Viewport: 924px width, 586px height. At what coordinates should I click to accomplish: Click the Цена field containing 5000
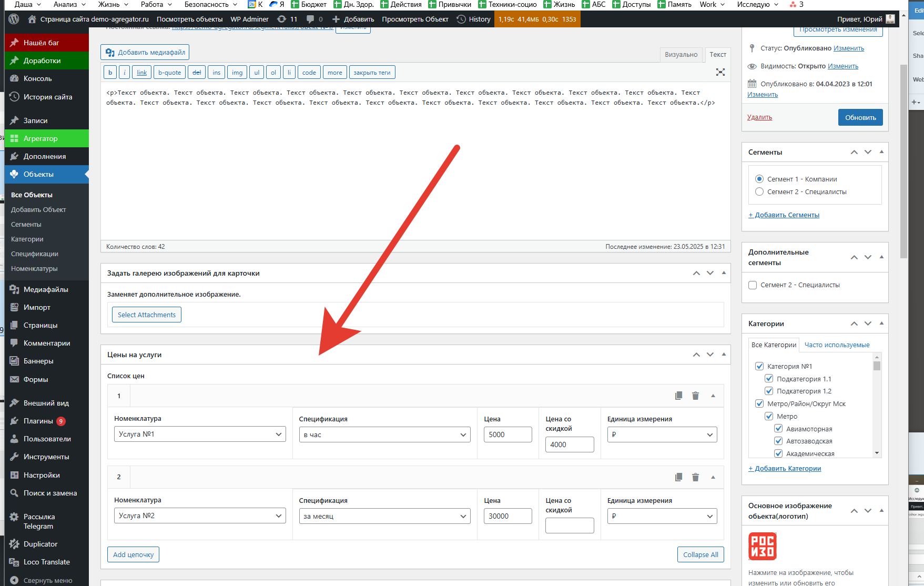click(507, 435)
